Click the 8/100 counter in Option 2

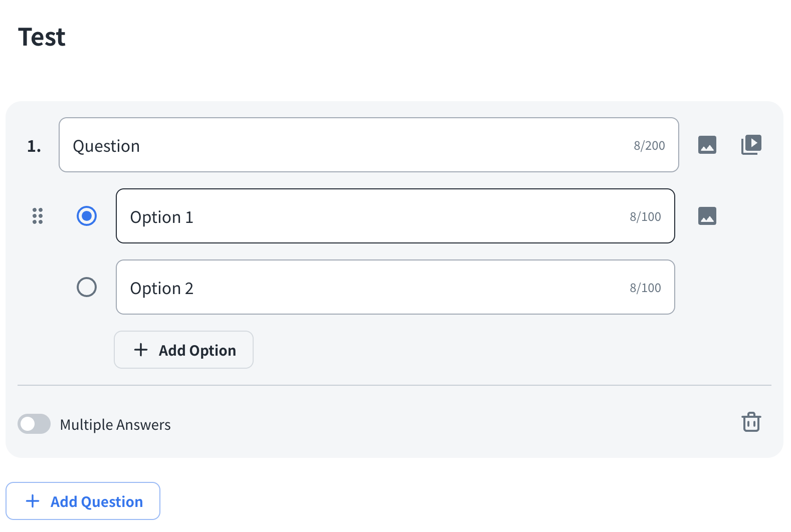pyautogui.click(x=645, y=288)
